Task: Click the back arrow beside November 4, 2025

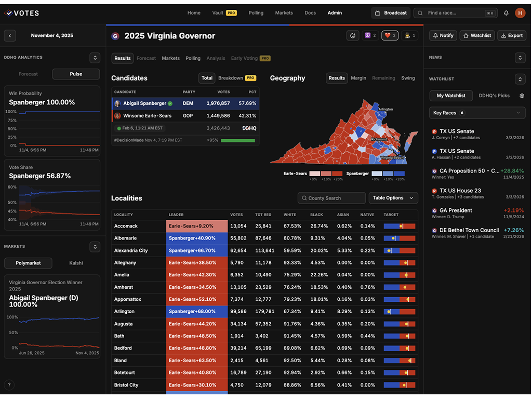Action: (10, 36)
